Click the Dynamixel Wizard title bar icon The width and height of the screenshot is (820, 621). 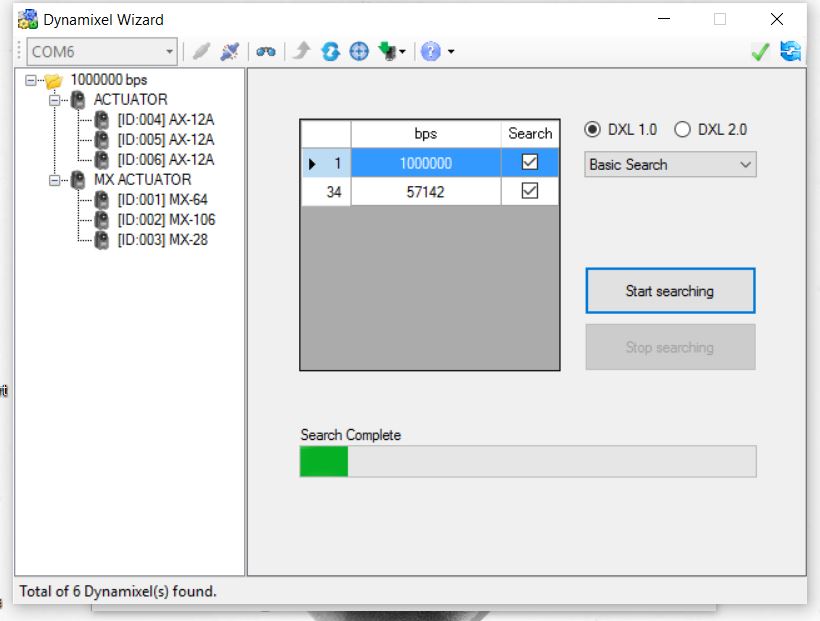[x=28, y=19]
